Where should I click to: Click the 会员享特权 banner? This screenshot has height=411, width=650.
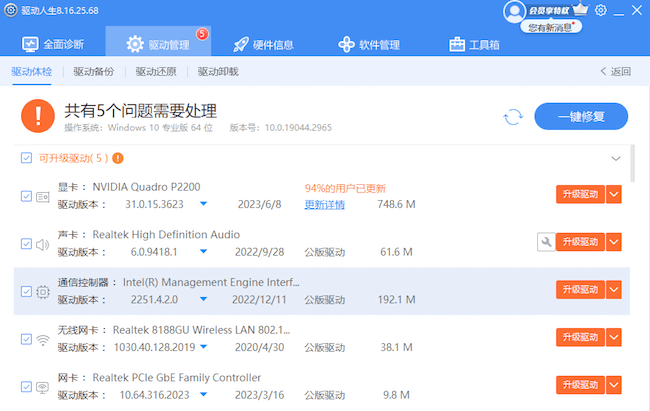point(549,10)
